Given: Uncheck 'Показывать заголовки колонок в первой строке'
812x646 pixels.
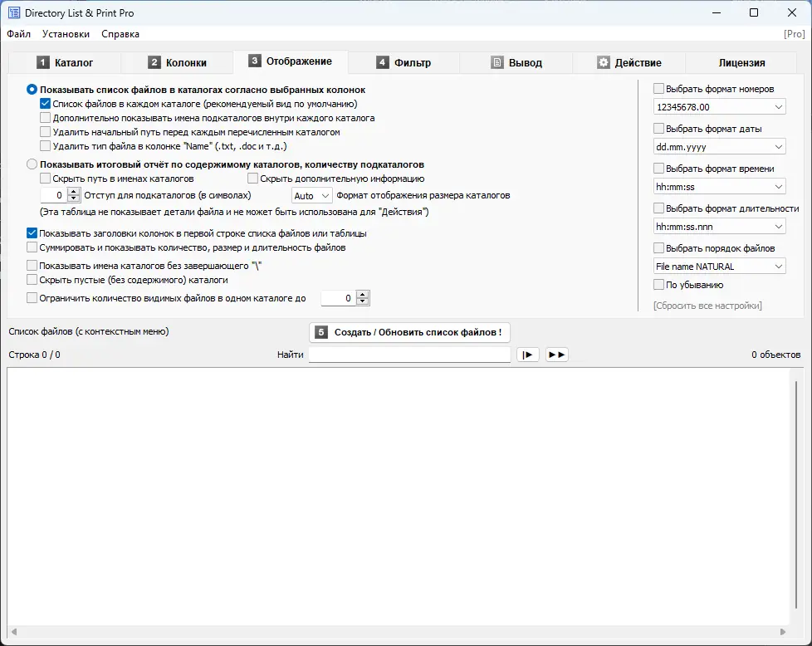Looking at the screenshot, I should (x=32, y=233).
